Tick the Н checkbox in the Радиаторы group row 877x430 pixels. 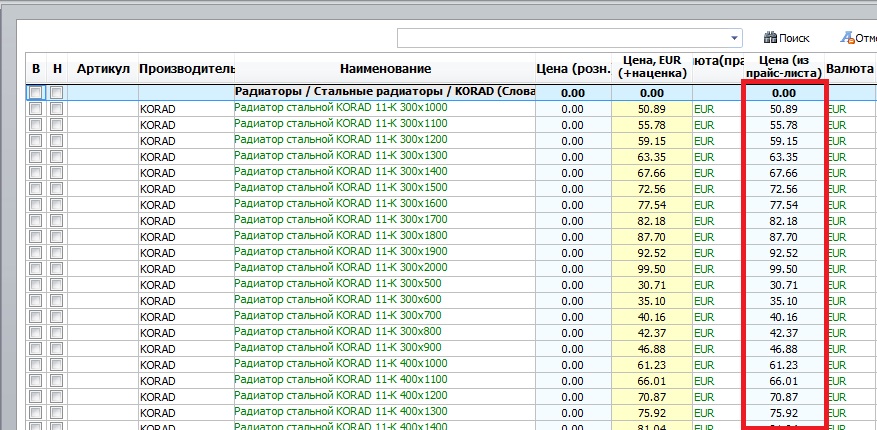[x=56, y=92]
